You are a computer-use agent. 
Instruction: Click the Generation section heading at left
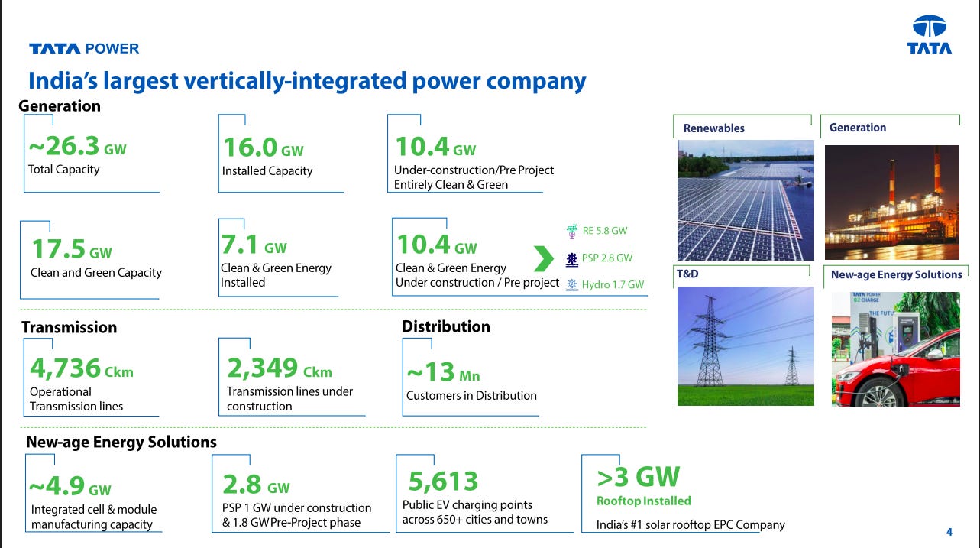pos(60,105)
